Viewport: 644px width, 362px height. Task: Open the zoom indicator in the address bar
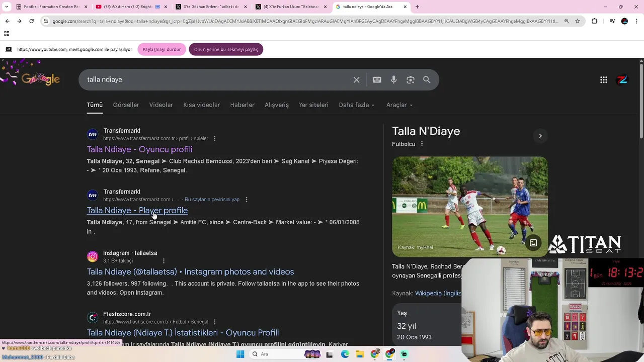[x=567, y=21]
